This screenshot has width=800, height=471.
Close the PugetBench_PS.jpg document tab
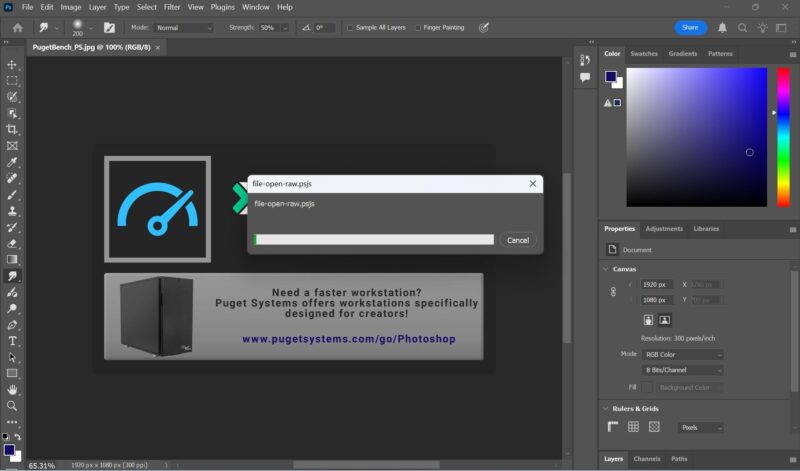158,47
